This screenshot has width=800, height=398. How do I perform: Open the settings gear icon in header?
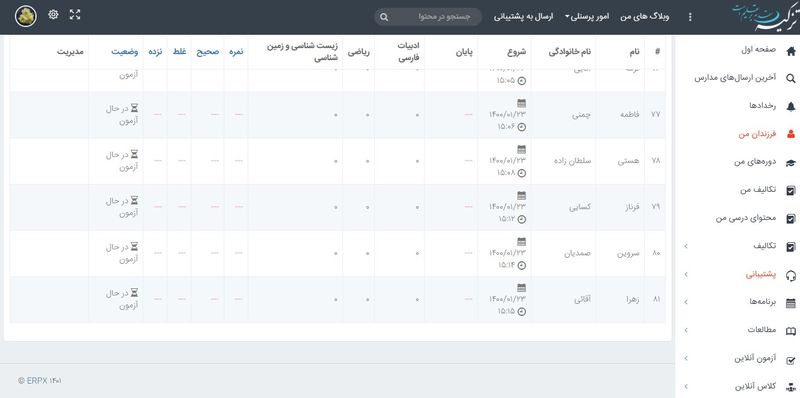pos(53,14)
